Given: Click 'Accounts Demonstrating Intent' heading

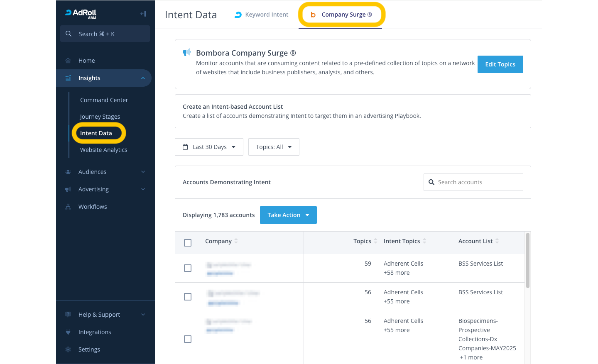Looking at the screenshot, I should [x=227, y=182].
